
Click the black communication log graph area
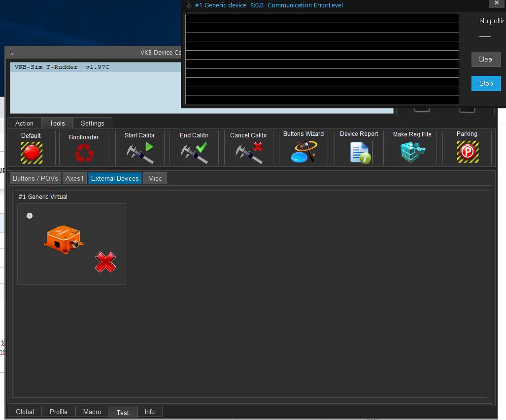coord(322,59)
